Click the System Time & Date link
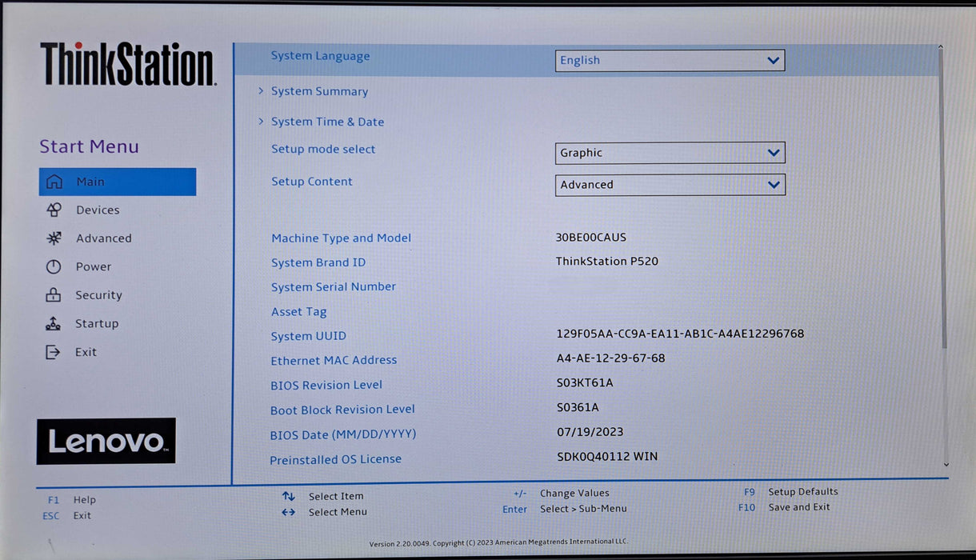Screen dimensions: 976x560 click(327, 122)
